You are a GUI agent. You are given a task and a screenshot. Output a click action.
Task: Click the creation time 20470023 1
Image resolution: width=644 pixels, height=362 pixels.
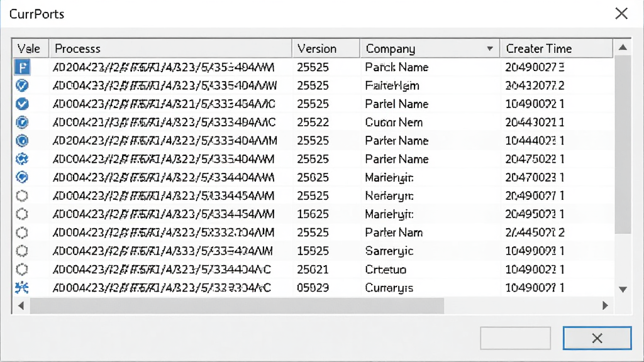coord(535,177)
